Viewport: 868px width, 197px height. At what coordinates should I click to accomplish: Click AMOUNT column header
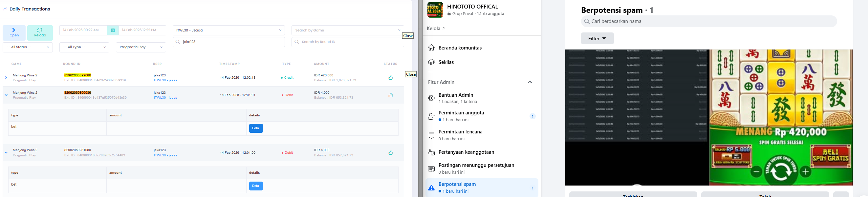[321, 64]
